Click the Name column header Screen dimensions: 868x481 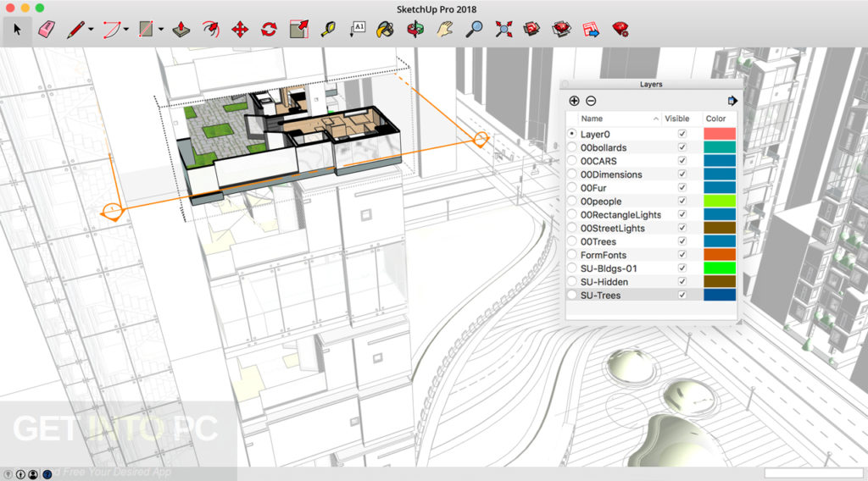click(x=592, y=119)
